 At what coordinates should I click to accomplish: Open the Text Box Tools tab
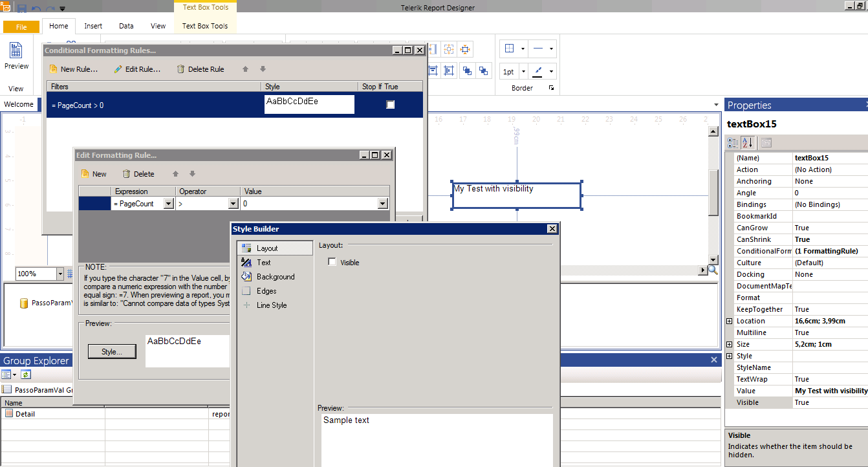point(205,26)
